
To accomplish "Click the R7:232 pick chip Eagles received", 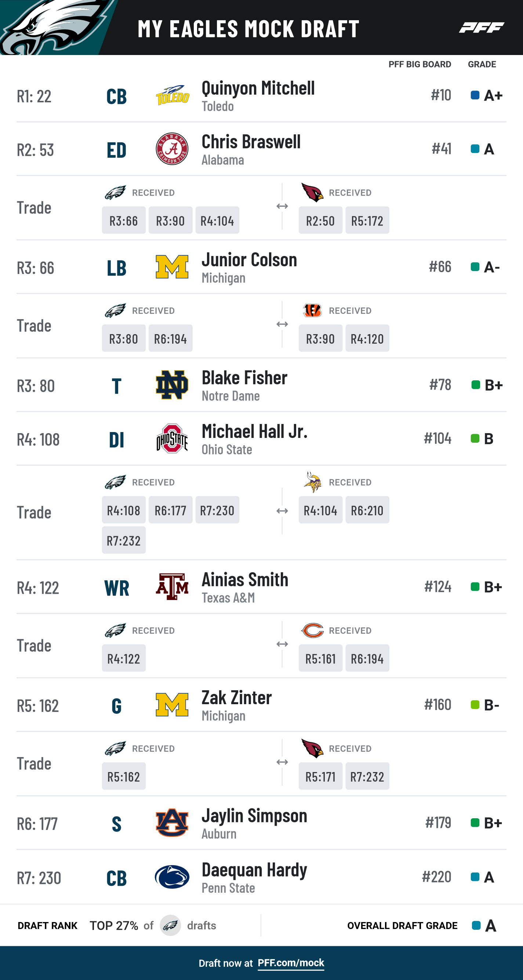I will (x=124, y=540).
